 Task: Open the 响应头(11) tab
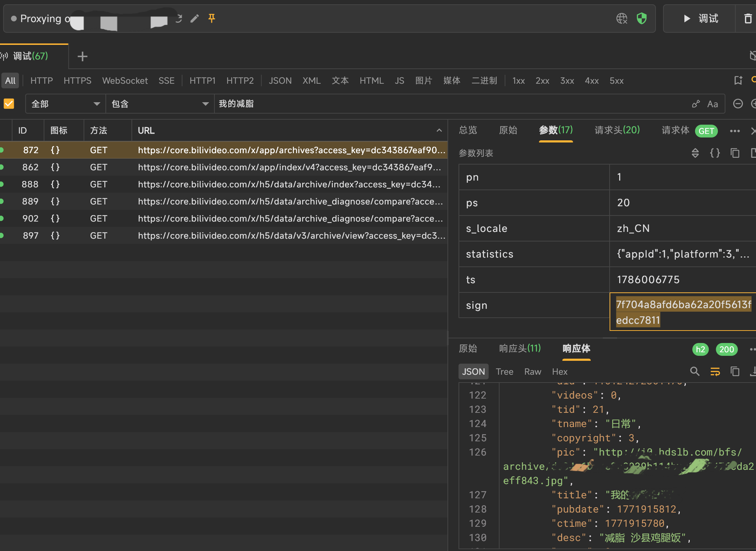coord(520,348)
